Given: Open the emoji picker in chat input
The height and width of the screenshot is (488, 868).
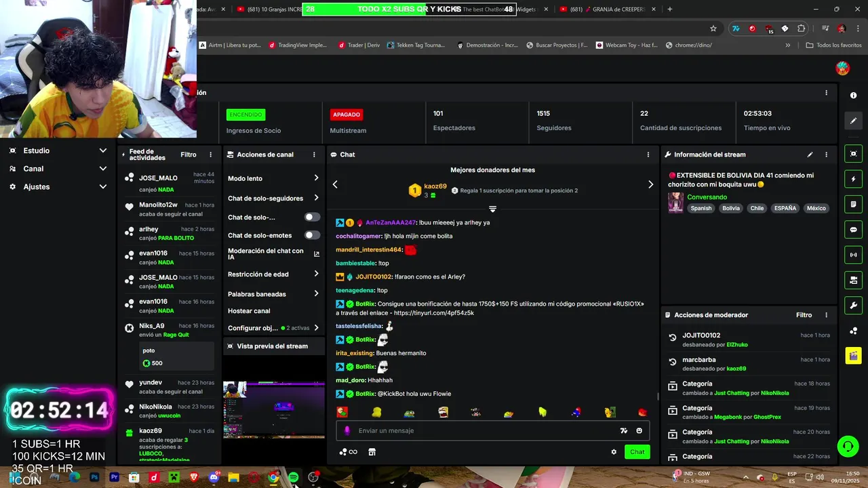Looking at the screenshot, I should point(639,430).
